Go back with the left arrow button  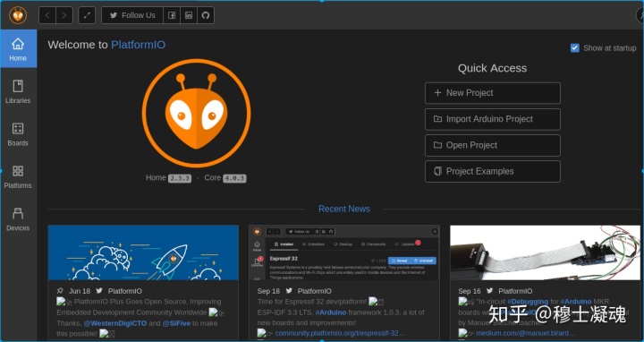(x=47, y=15)
